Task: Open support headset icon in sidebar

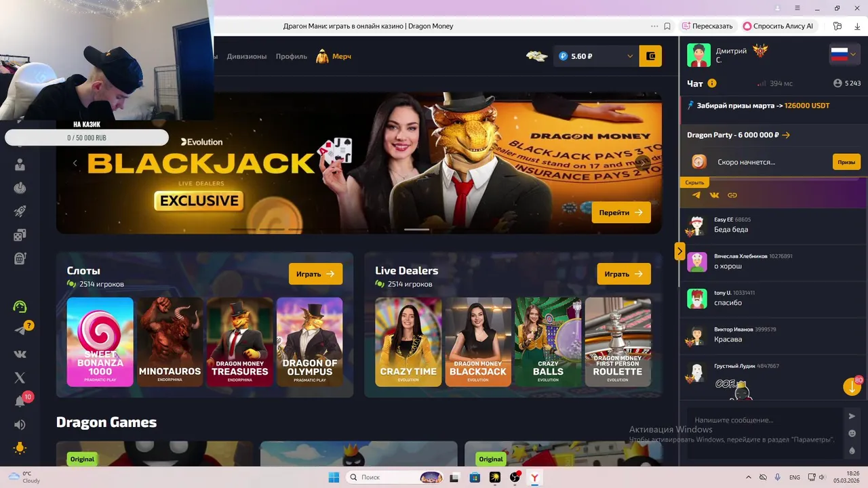Action: 20,306
